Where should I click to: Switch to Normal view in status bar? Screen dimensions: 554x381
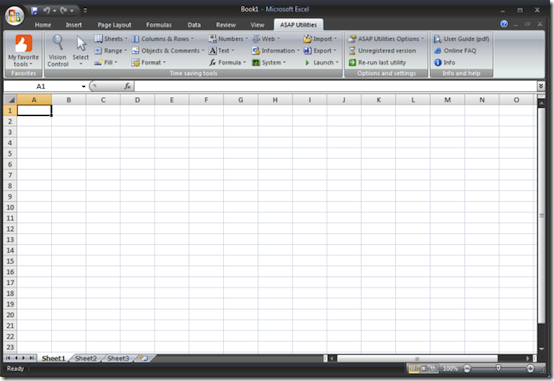tap(413, 369)
